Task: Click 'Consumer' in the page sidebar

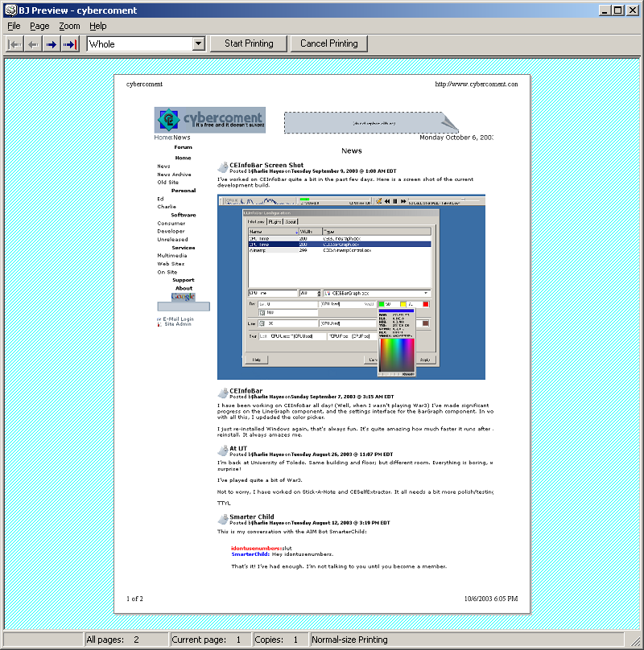Action: [x=171, y=223]
